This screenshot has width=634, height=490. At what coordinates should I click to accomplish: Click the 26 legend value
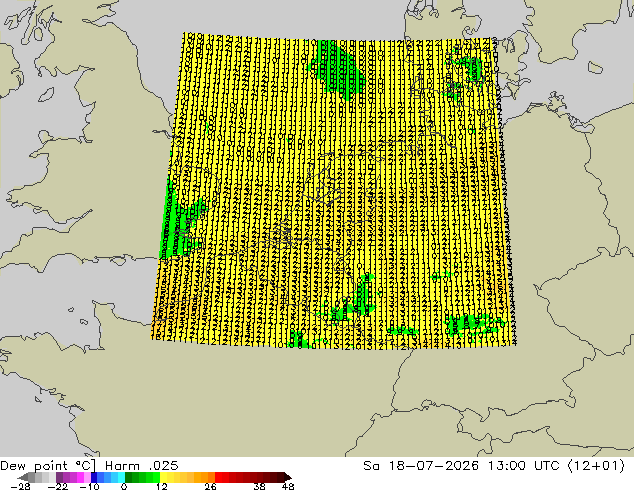point(210,486)
